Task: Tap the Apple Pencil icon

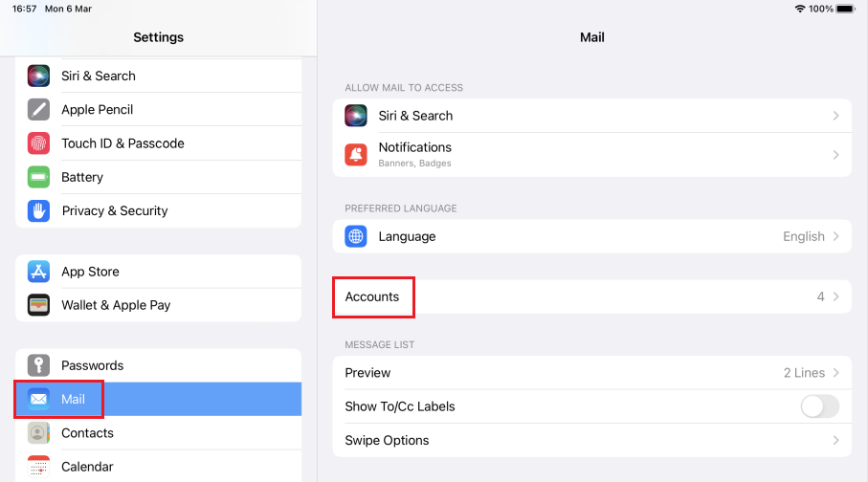Action: point(38,109)
